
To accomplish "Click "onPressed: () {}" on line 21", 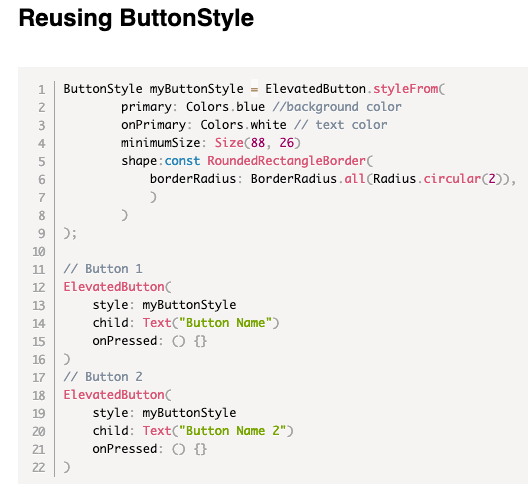I will tap(150, 449).
